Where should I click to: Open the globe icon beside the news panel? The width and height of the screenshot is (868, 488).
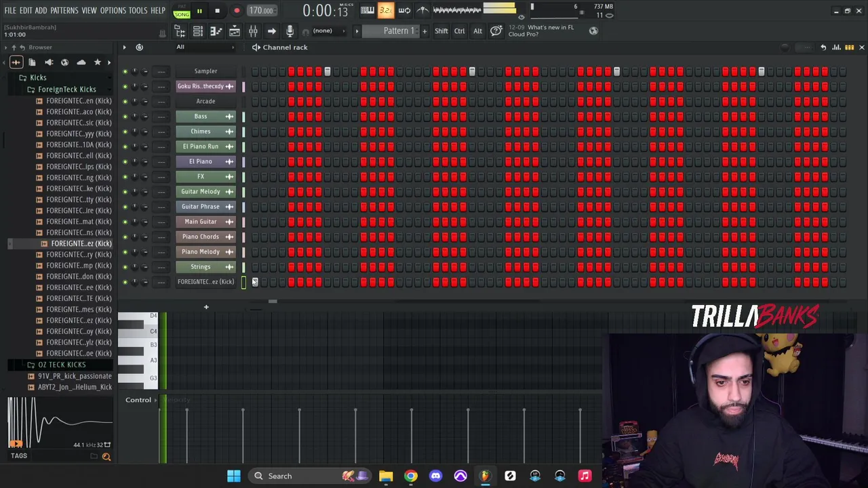(x=593, y=30)
